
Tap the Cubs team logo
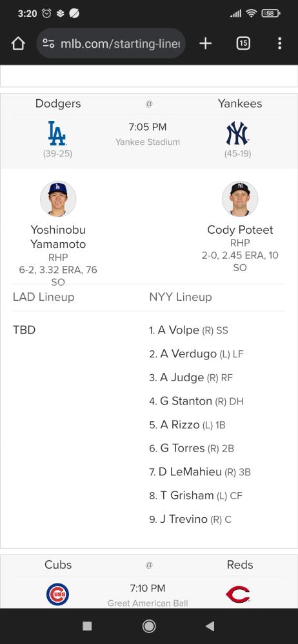(57, 594)
